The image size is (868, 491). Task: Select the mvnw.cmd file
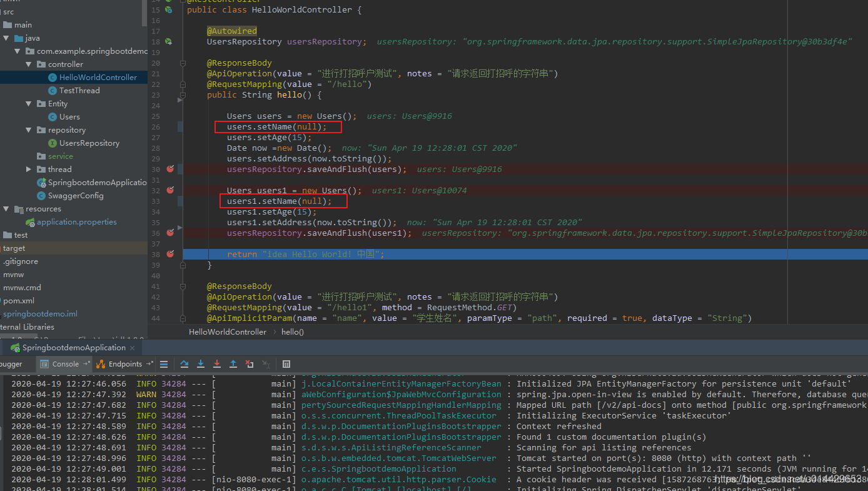[22, 288]
